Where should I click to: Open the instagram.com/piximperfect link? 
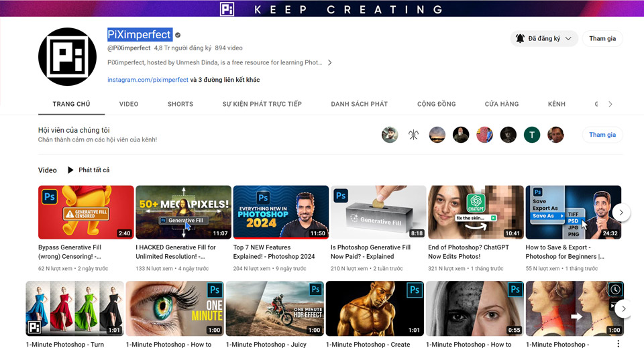148,80
